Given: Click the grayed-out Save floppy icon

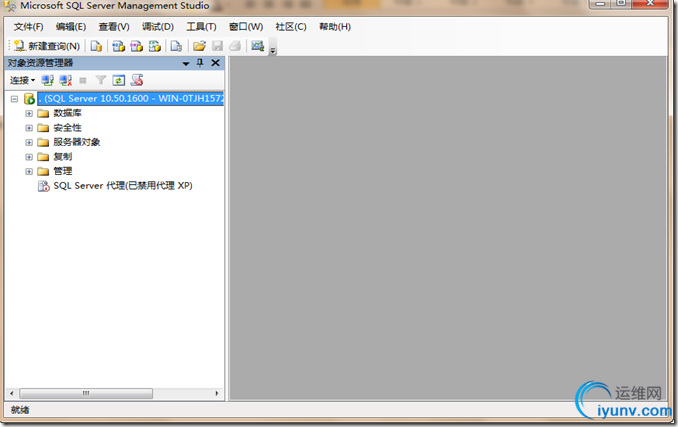Looking at the screenshot, I should (x=217, y=46).
